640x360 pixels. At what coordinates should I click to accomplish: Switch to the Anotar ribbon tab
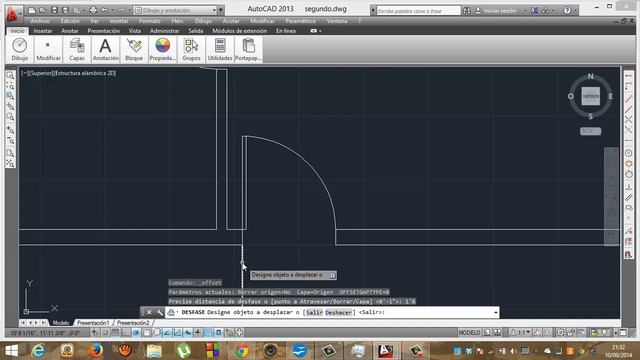[70, 31]
